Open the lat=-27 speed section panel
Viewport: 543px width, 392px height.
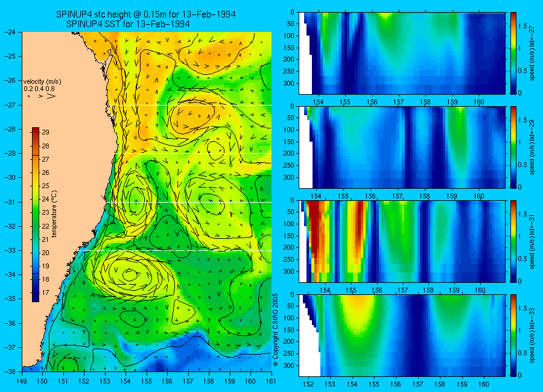(402, 53)
